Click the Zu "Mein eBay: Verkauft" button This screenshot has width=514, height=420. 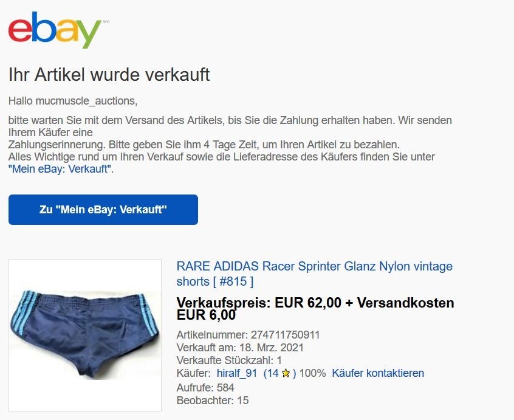tap(103, 210)
